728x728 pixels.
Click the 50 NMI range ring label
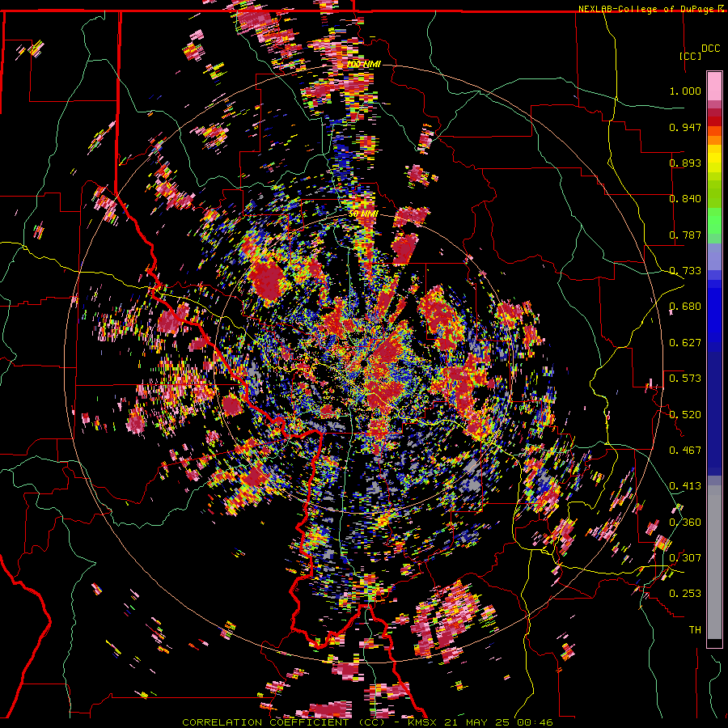(x=363, y=214)
